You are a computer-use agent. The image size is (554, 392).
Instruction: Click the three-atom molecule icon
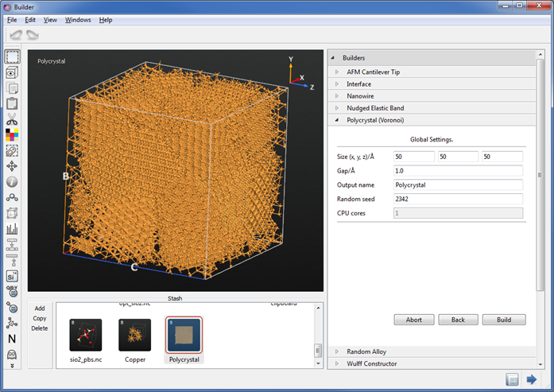(12, 197)
